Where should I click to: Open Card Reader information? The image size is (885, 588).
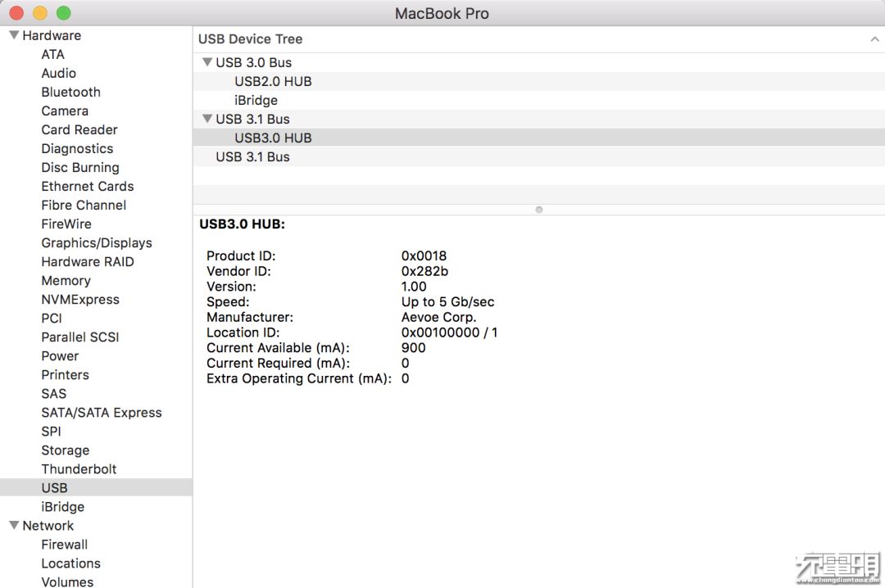point(79,129)
